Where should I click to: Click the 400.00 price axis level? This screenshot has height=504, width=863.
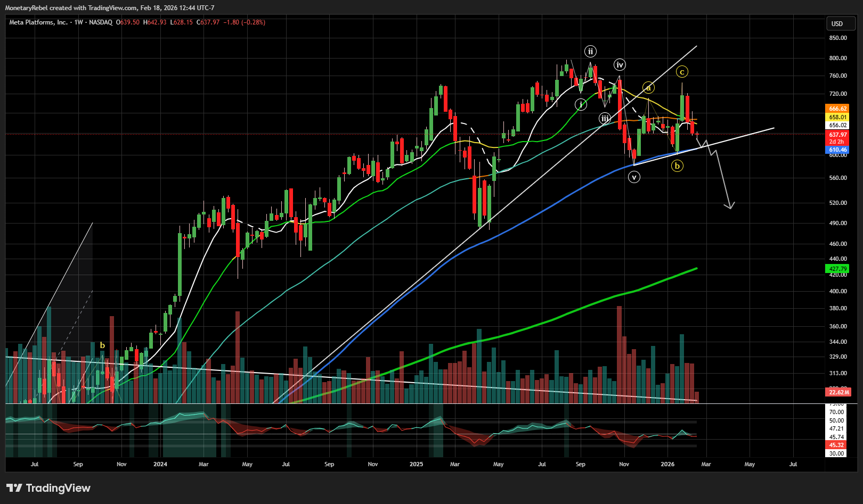click(x=838, y=291)
